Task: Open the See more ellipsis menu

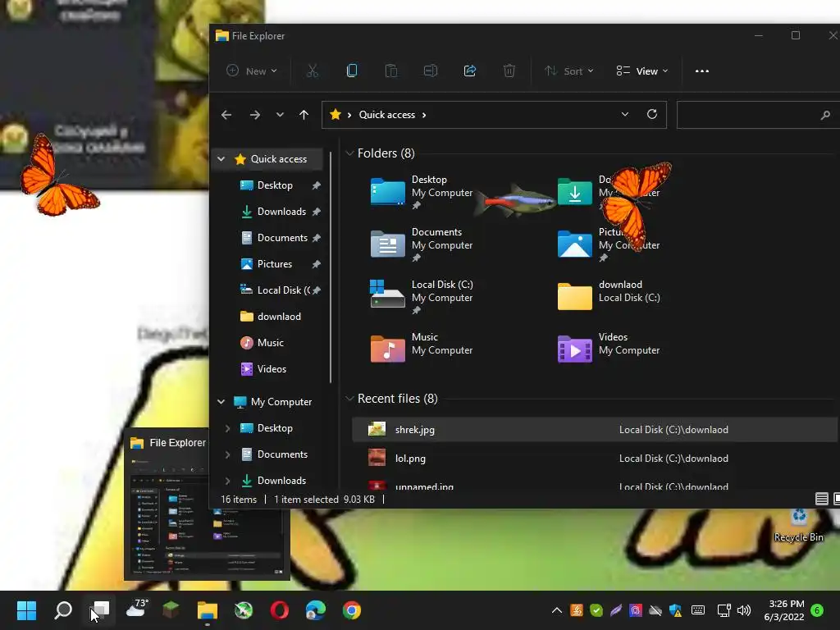Action: pos(702,71)
